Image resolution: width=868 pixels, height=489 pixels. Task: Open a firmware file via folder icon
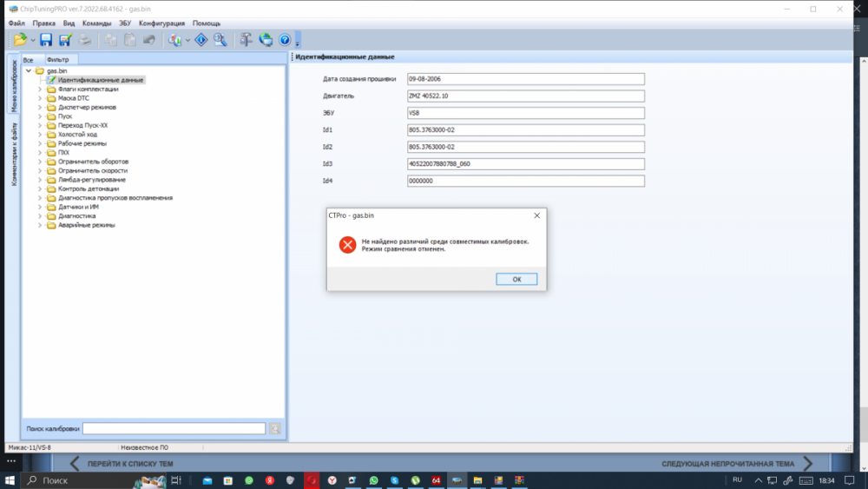[x=20, y=40]
